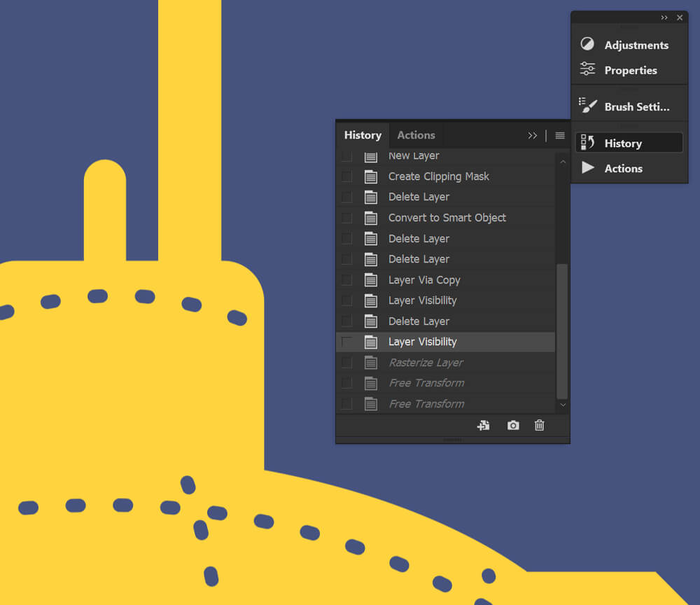Click the camera icon to create snapshot
700x605 pixels.
pyautogui.click(x=513, y=425)
